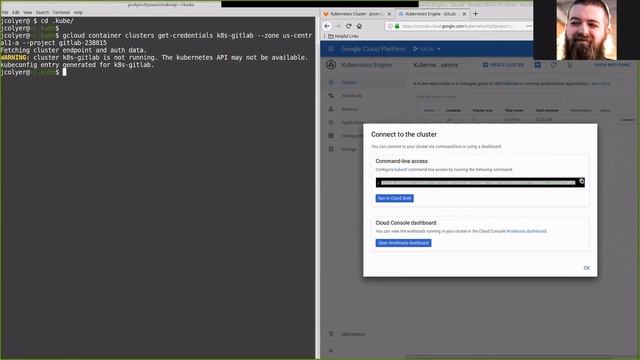Switch to the Kubernetes Engine browser tab
The height and width of the screenshot is (360, 640).
pyautogui.click(x=429, y=14)
